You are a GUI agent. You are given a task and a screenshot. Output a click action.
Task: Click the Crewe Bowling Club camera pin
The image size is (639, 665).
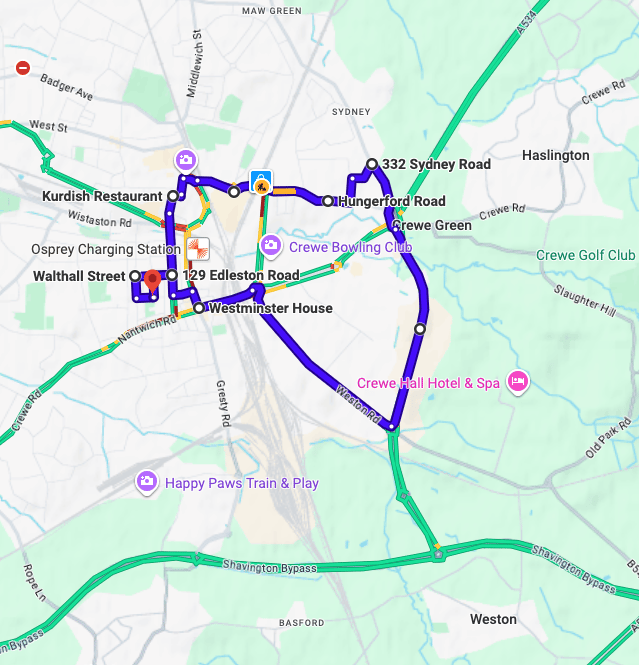271,246
